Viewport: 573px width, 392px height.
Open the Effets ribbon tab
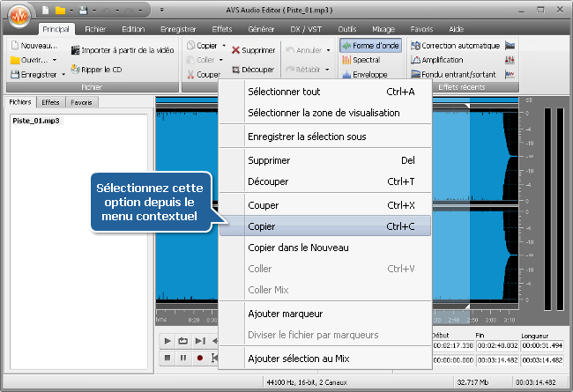click(222, 29)
